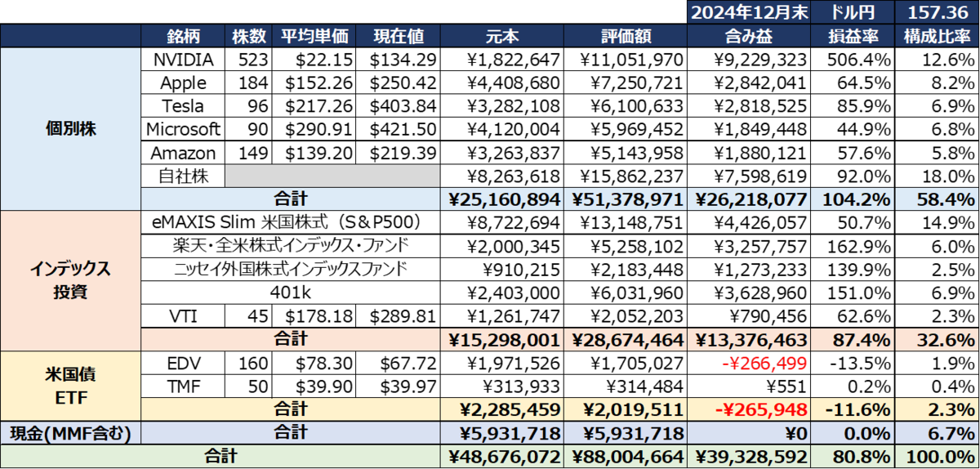
Task: Click the Apple stock name cell
Action: 183,83
